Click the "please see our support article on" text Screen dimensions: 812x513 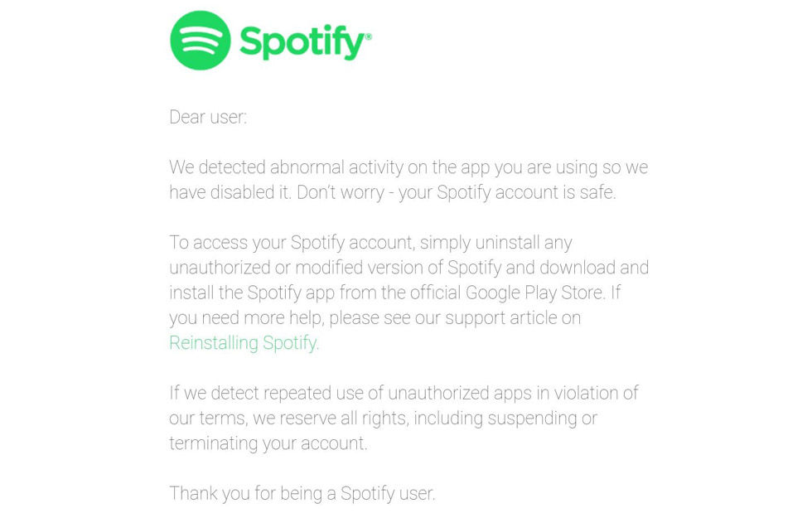click(x=455, y=317)
